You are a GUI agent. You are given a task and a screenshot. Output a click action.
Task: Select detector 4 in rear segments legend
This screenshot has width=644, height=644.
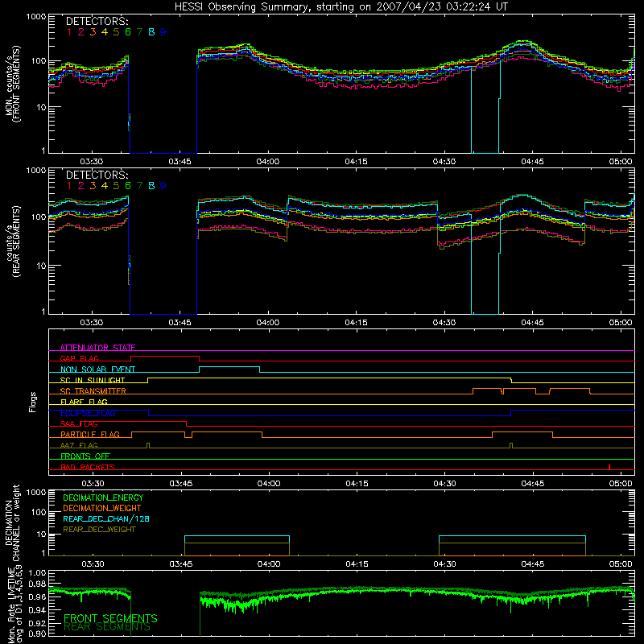[x=105, y=186]
